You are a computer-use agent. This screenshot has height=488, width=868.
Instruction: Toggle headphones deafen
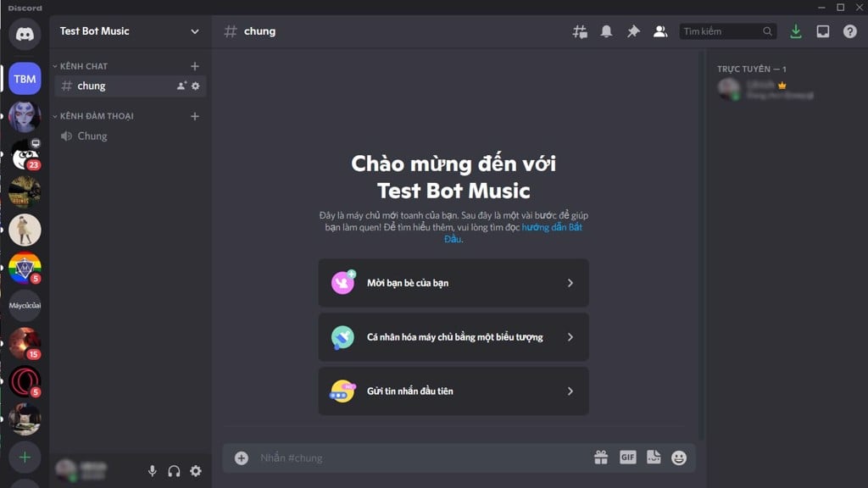tap(174, 471)
